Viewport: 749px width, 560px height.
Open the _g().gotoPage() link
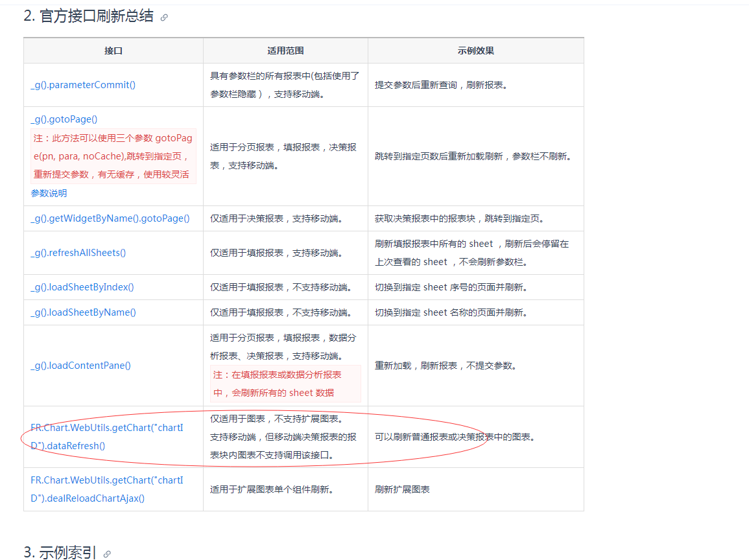[64, 119]
